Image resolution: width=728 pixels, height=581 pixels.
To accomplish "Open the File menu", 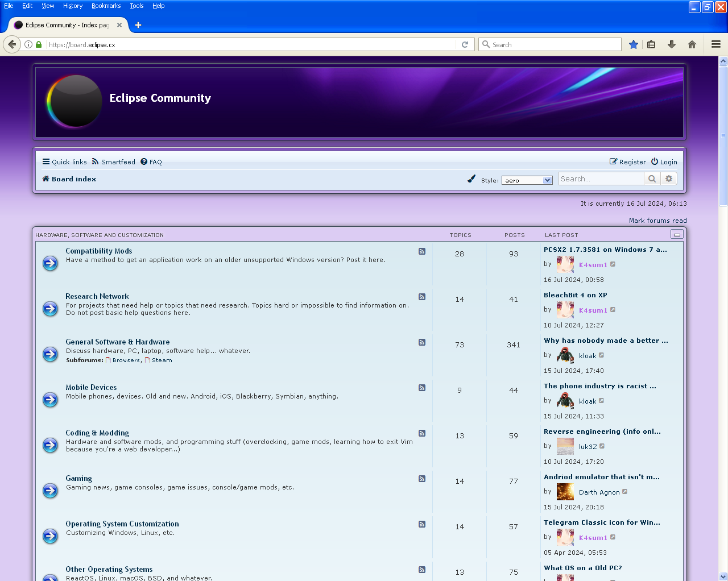I will click(9, 6).
